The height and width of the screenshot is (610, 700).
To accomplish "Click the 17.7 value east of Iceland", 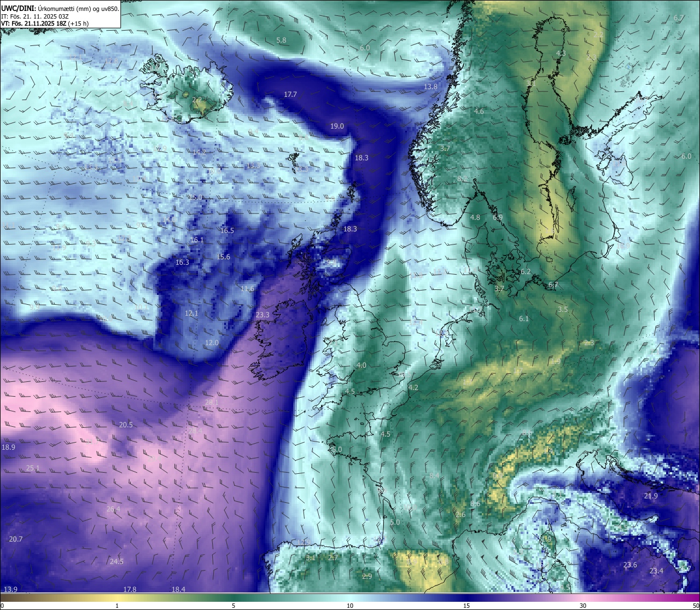I will (290, 95).
